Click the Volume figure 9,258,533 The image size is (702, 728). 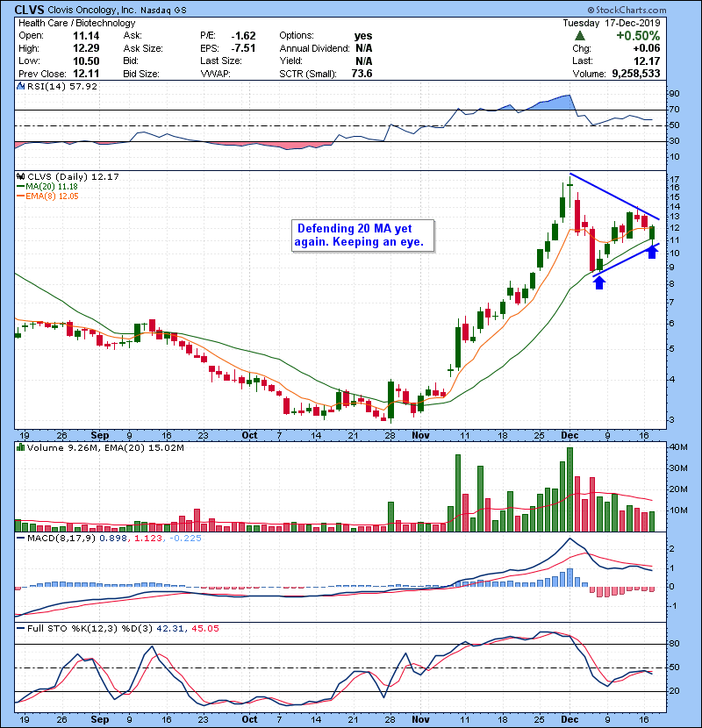636,74
